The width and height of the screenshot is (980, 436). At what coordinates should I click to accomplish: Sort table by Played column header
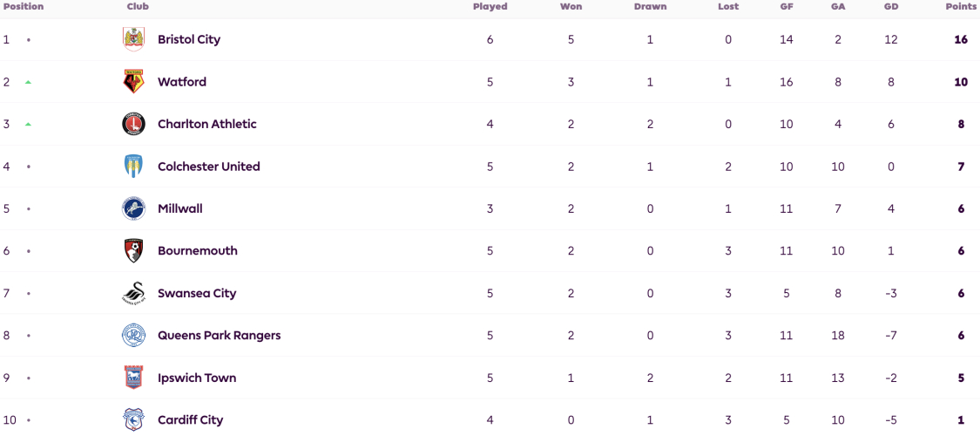coord(490,7)
